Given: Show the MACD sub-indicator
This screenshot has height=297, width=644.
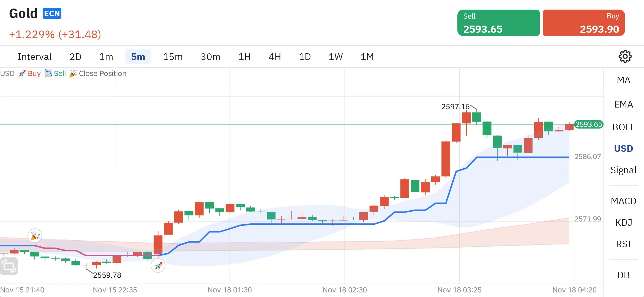Looking at the screenshot, I should coord(623,201).
